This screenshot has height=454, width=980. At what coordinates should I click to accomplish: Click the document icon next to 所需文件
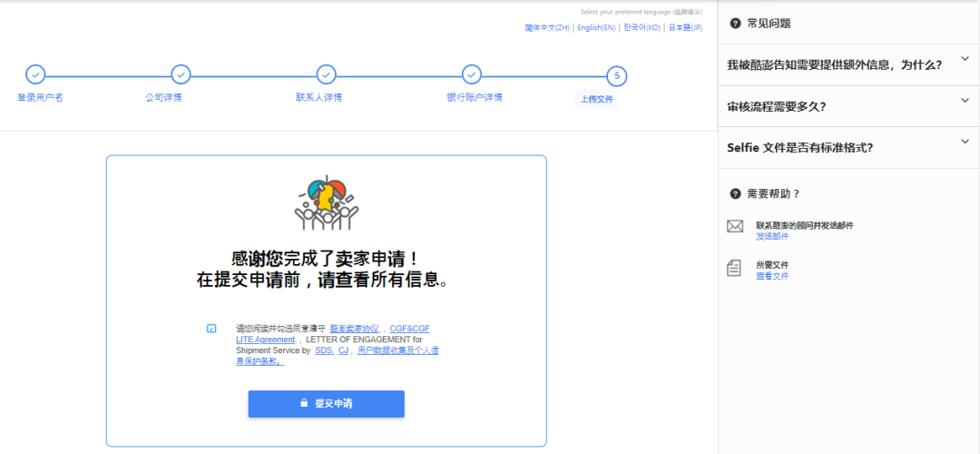click(735, 268)
